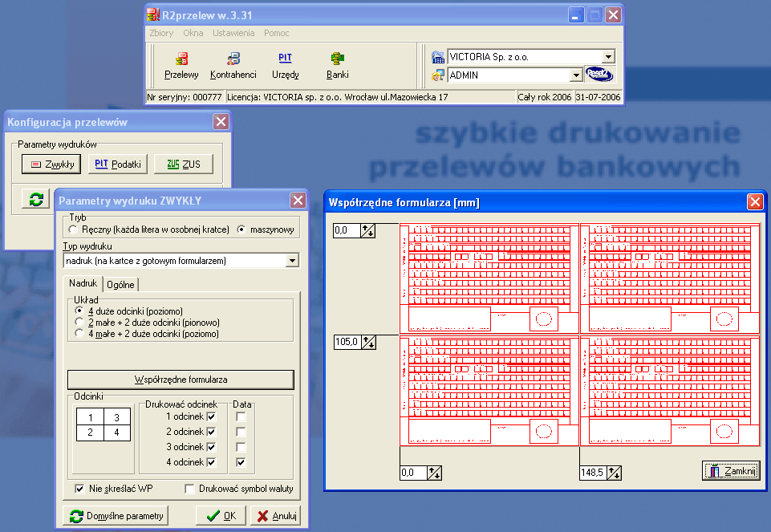Click the spinner next to 148,5 value

[x=614, y=473]
